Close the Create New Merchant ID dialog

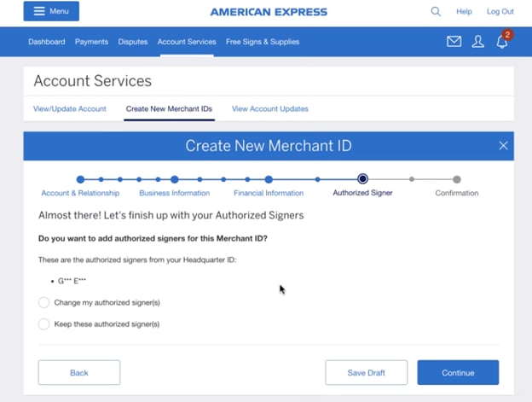[x=503, y=146]
